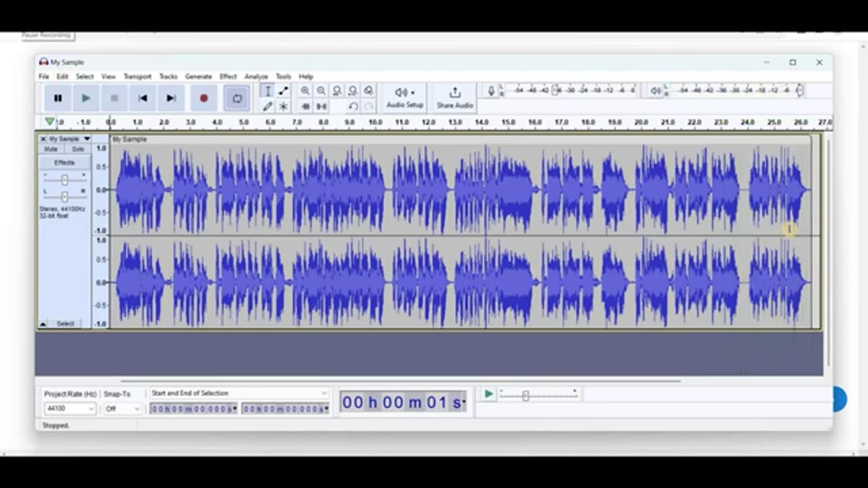Click the track Effects button
Viewport: 868px width, 488px height.
[64, 163]
